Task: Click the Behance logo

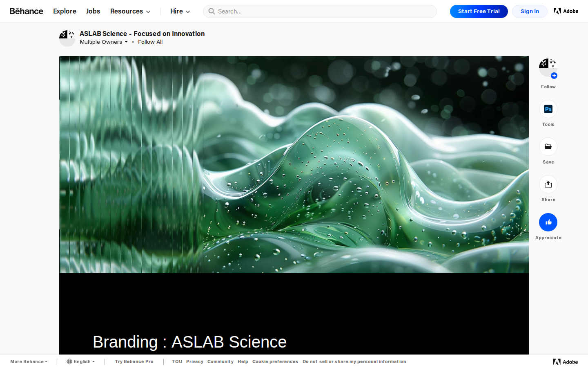Action: (x=26, y=11)
